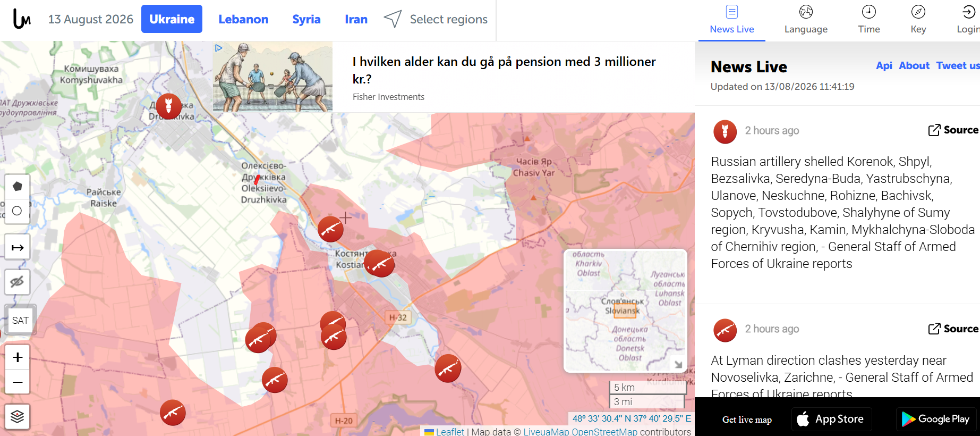Screen dimensions: 980x436
Task: Open the News Live tab
Action: pyautogui.click(x=732, y=20)
